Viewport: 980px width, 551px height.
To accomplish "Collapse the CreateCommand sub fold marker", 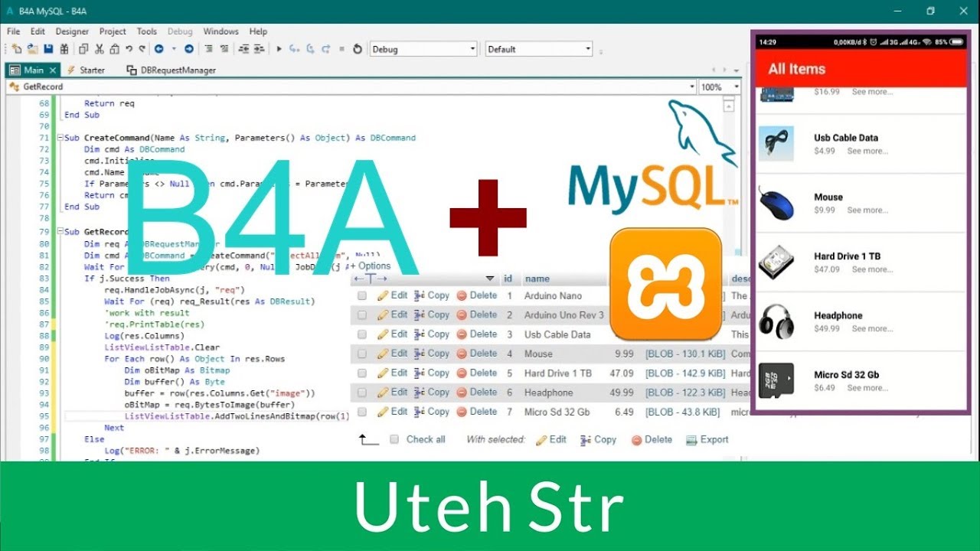I will (60, 138).
